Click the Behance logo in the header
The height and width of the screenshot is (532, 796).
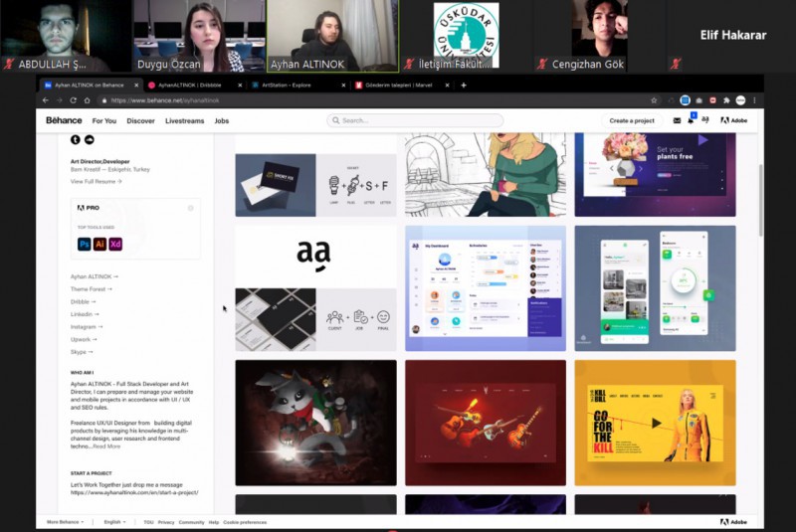point(64,120)
